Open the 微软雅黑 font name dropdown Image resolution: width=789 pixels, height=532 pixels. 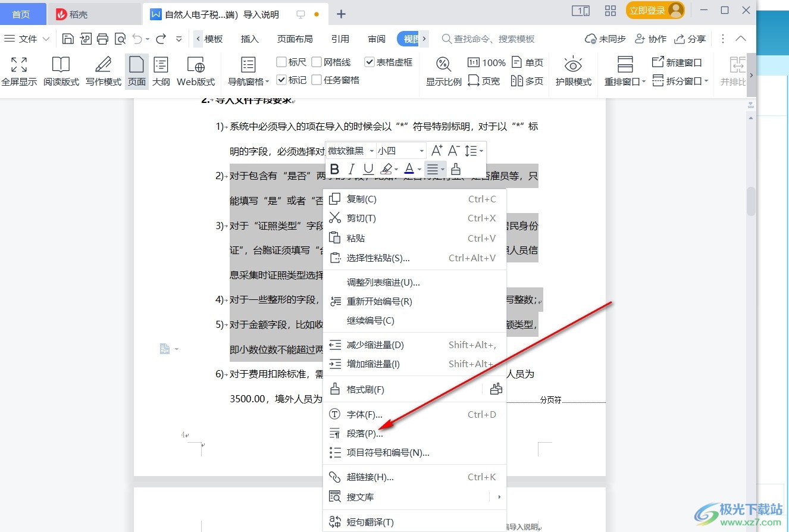point(372,151)
